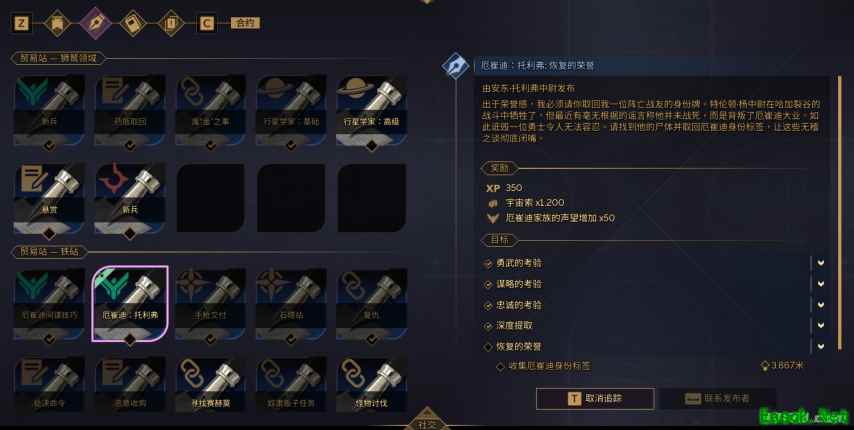Open the 悬赏 contract tile
Screen dimensions: 854x430
[49, 198]
